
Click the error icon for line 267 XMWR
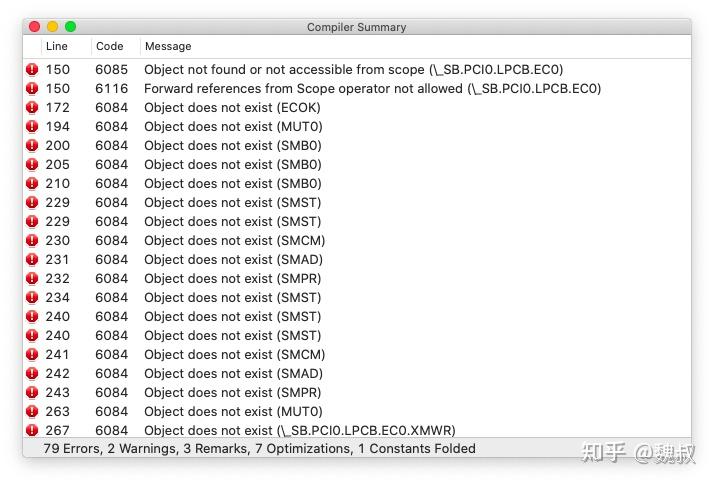32,431
